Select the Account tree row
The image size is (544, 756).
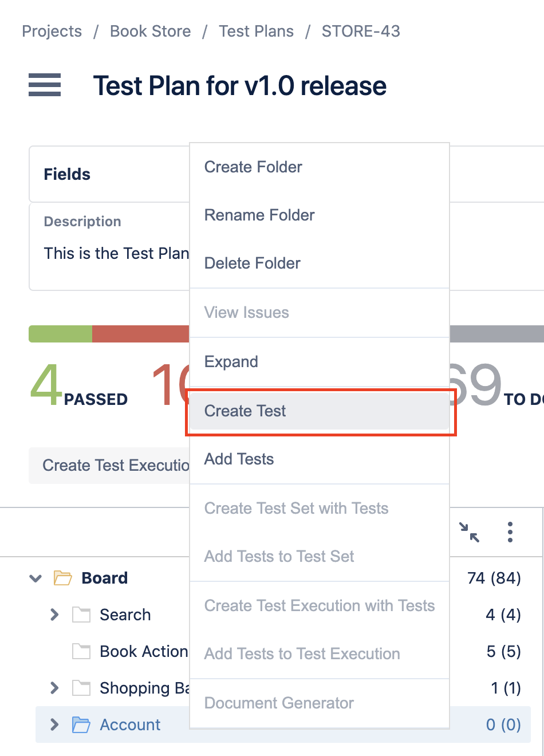(283, 724)
